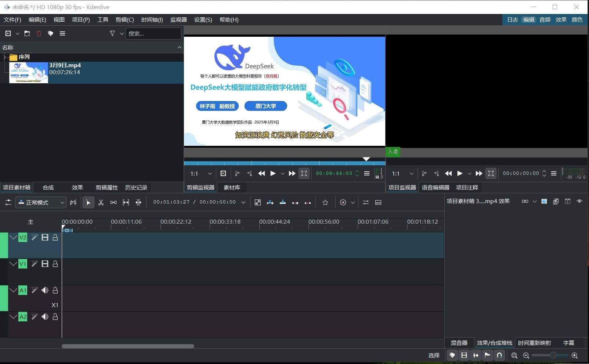Activate the selection arrow tool

pos(88,202)
